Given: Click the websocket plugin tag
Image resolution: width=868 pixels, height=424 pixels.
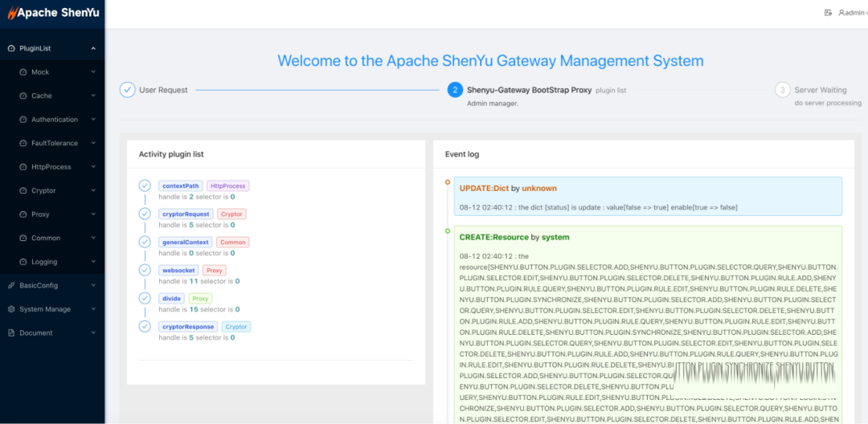Looking at the screenshot, I should [x=178, y=271].
